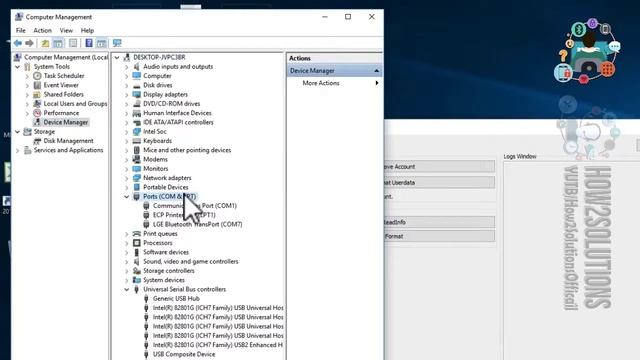Click the Monitors category icon
640x360 pixels.
(137, 169)
